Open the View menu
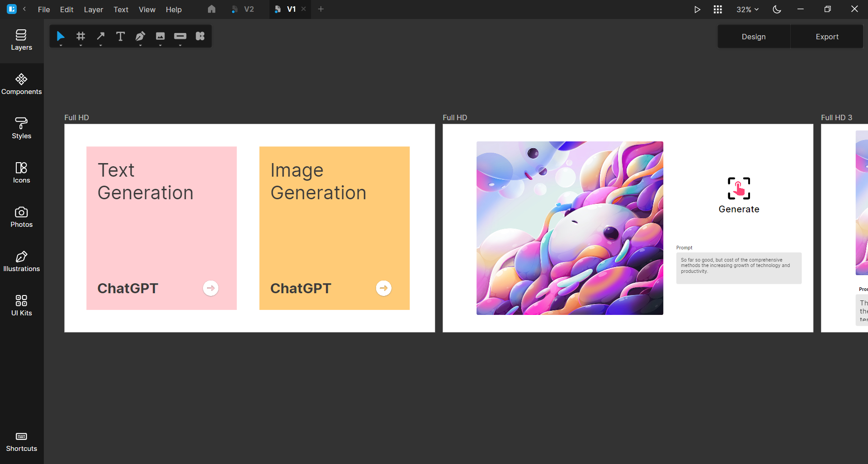Screen dimensions: 868x464 pos(147,9)
